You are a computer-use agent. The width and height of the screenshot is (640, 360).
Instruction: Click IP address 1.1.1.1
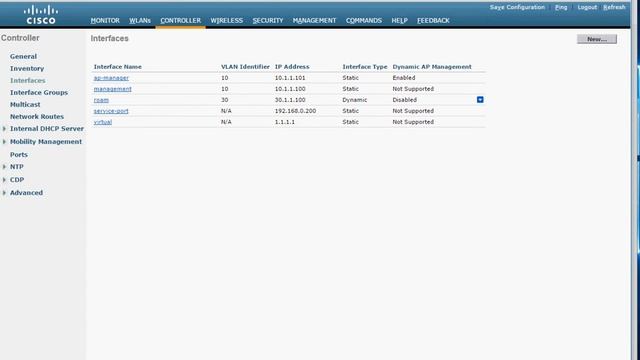click(x=284, y=122)
